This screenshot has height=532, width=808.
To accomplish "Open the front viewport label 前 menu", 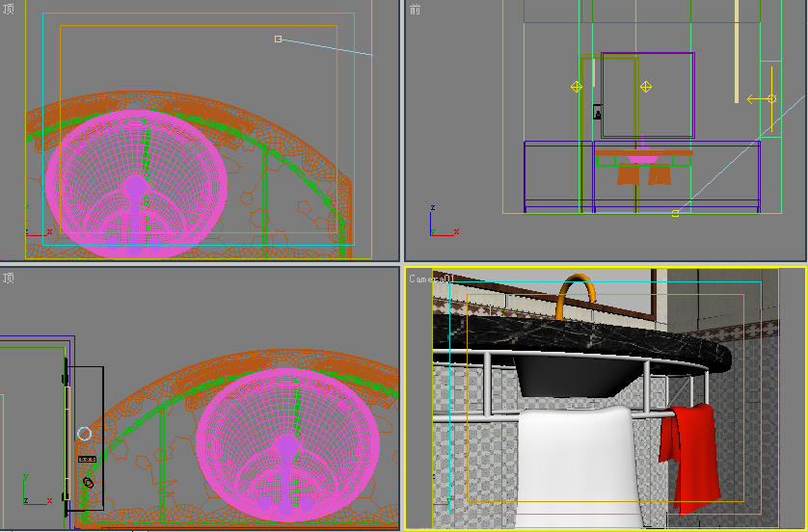I will pos(415,9).
